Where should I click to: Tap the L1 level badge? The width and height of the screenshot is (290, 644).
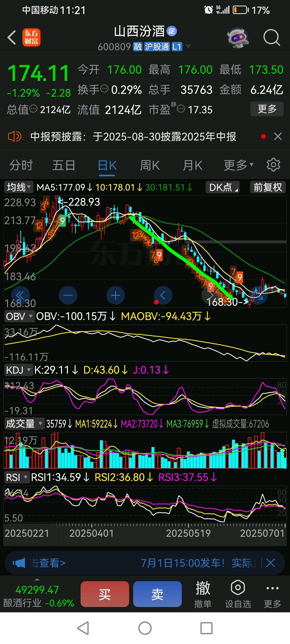(177, 47)
